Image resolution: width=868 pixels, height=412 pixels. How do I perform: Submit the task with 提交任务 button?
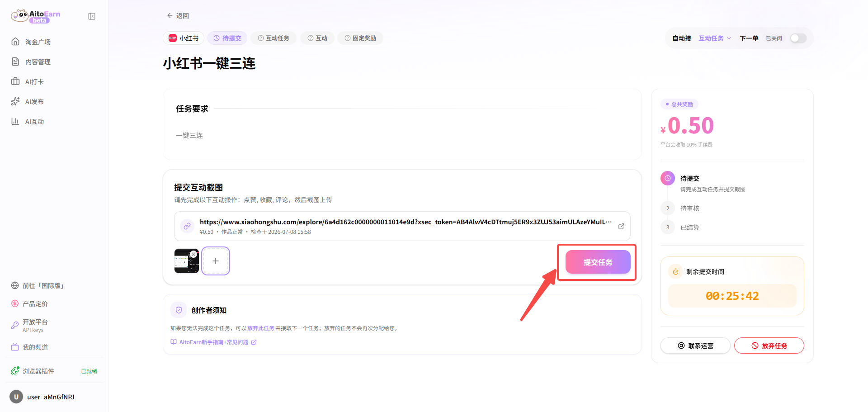(x=598, y=262)
